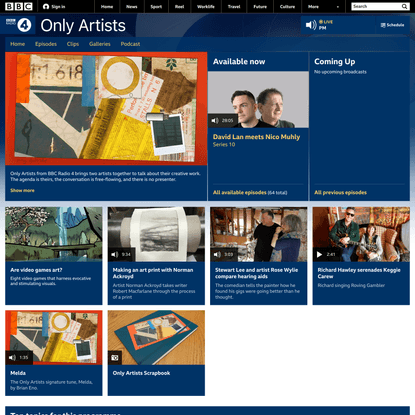The image size is (415, 415).
Task: Click the No upcoming broadcasts text
Action: pos(340,72)
